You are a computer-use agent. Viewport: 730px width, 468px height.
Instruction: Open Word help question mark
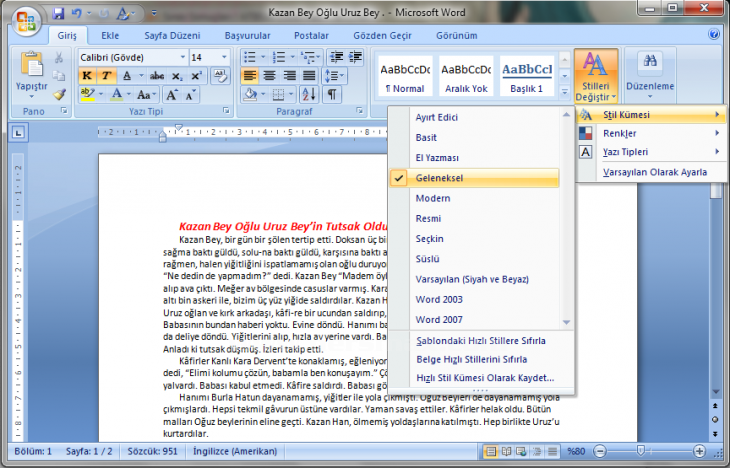(713, 34)
